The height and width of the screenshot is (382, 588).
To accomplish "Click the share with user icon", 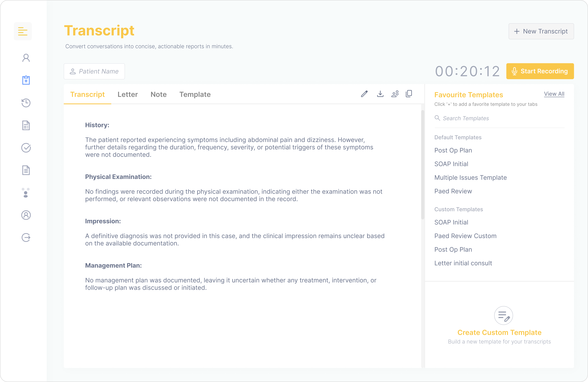I will click(395, 94).
